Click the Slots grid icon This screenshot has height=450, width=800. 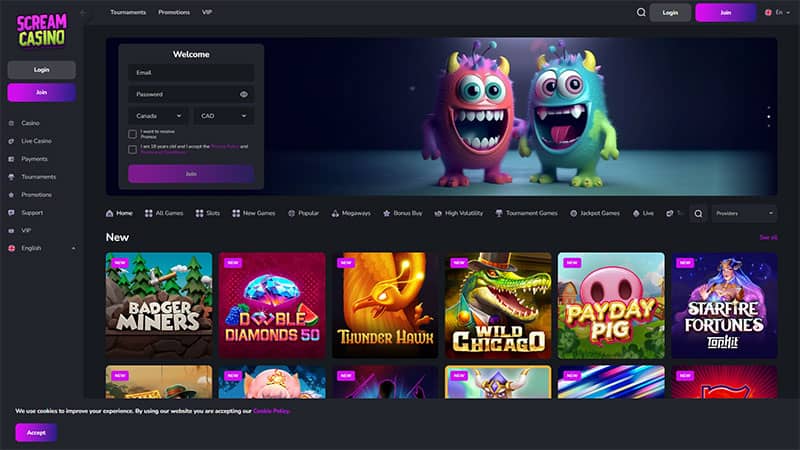coord(199,213)
